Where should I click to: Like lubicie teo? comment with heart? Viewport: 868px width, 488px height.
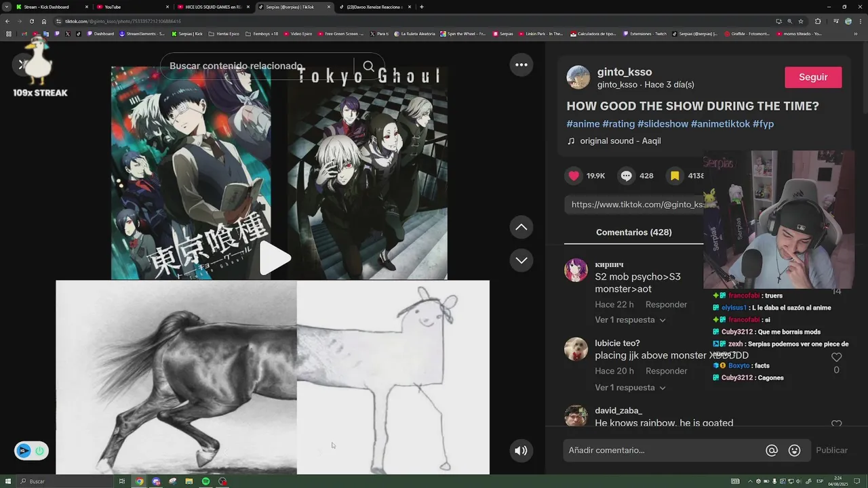click(x=836, y=357)
